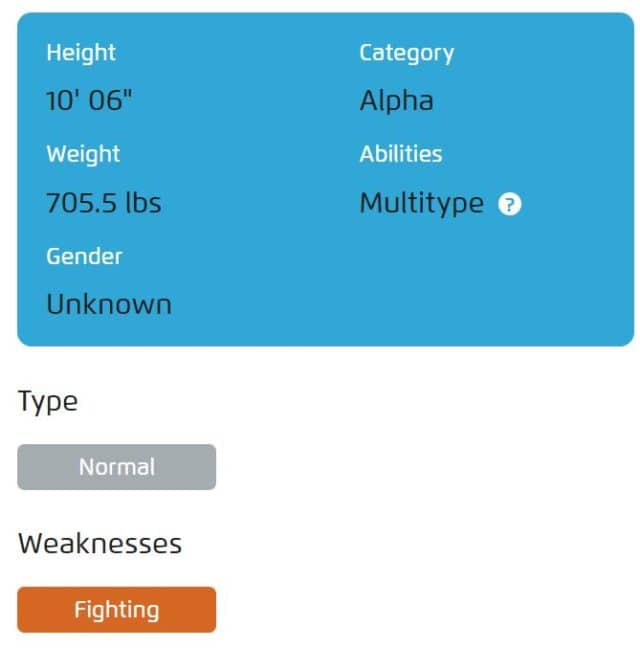
Task: Open the Fighting weakness badge
Action: (x=116, y=610)
